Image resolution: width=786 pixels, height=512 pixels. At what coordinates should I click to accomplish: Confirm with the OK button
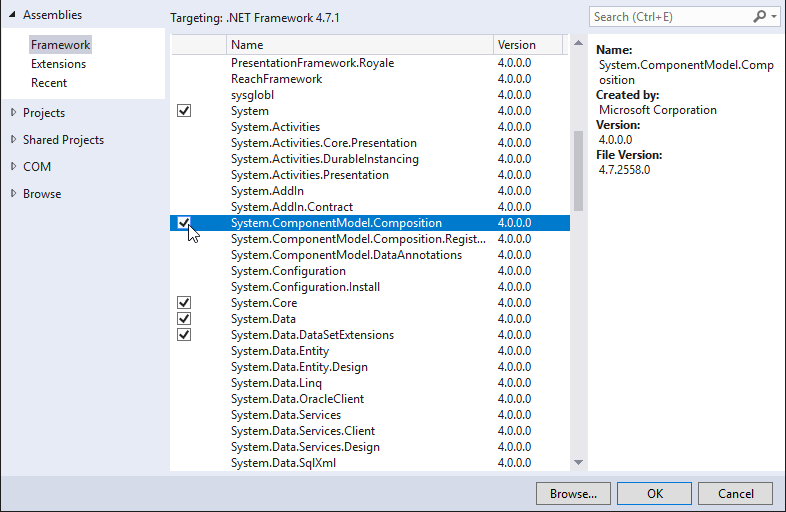point(654,494)
